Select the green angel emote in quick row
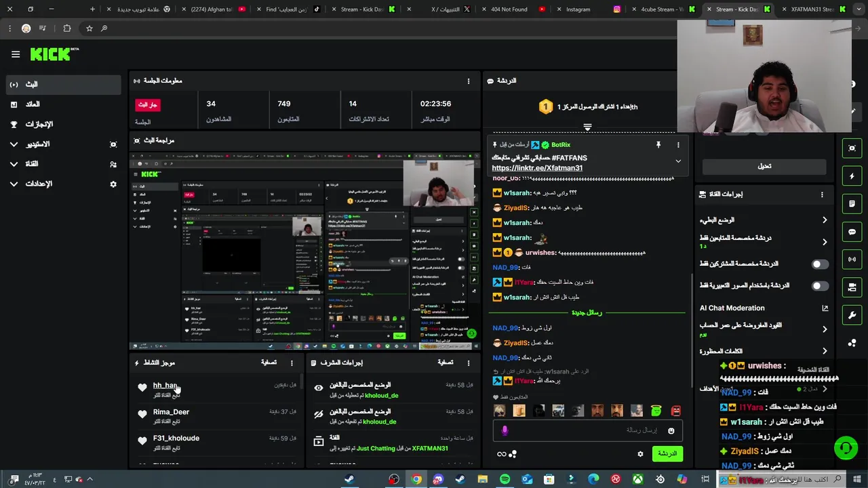This screenshot has width=868, height=488. (656, 411)
